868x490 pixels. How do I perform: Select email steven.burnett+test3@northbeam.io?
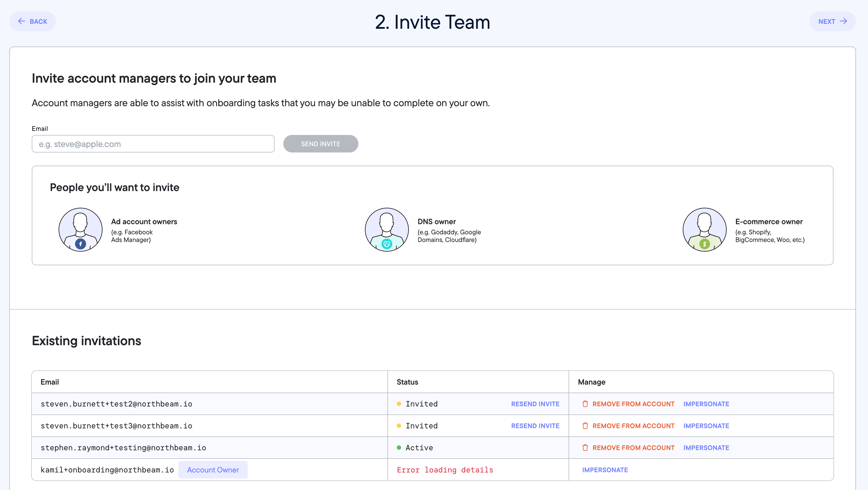[116, 426]
